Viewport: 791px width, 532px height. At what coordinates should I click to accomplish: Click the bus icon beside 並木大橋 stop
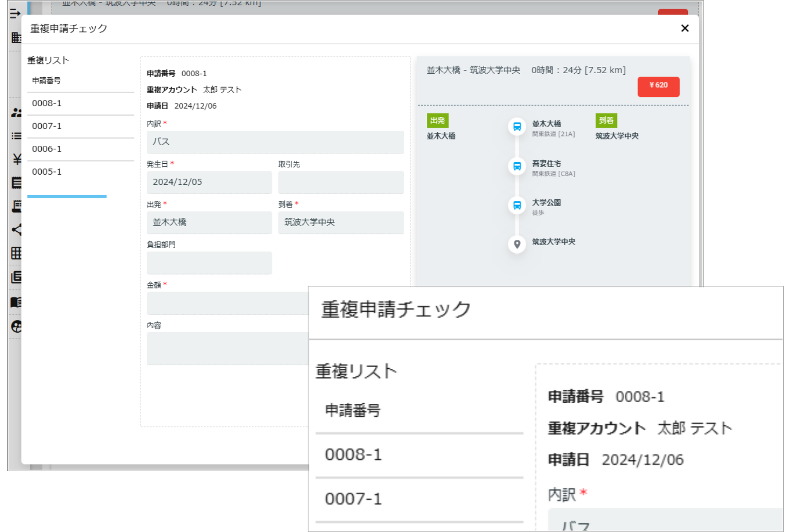pyautogui.click(x=517, y=126)
